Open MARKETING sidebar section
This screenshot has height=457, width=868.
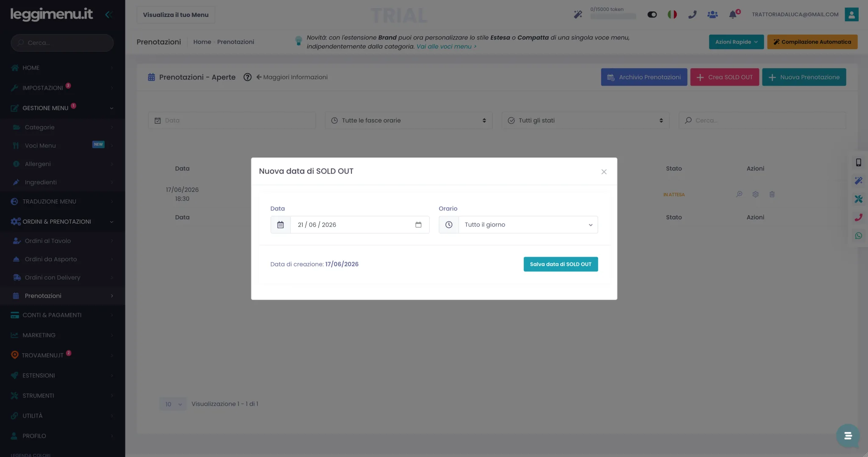pos(62,335)
